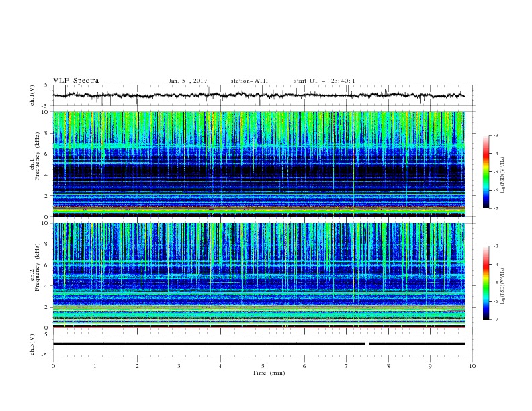The image size is (532, 411).
Task: Click time axis tick label "2"
Action: [x=137, y=366]
